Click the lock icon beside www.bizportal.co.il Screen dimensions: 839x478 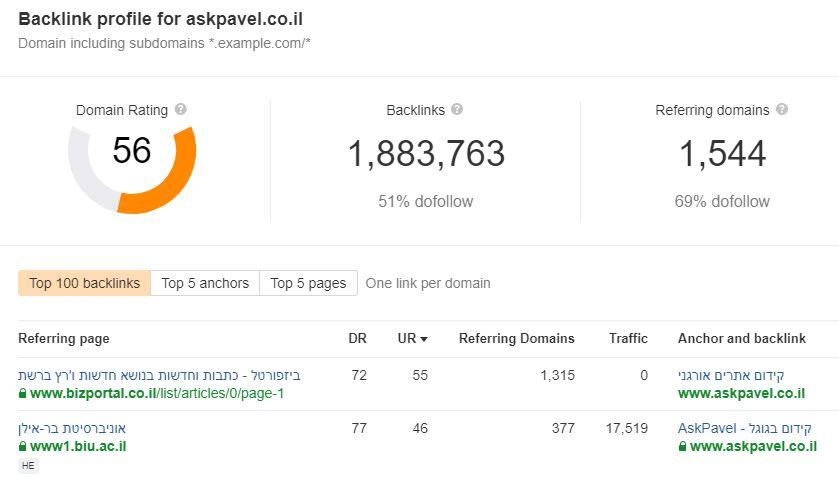coord(22,393)
